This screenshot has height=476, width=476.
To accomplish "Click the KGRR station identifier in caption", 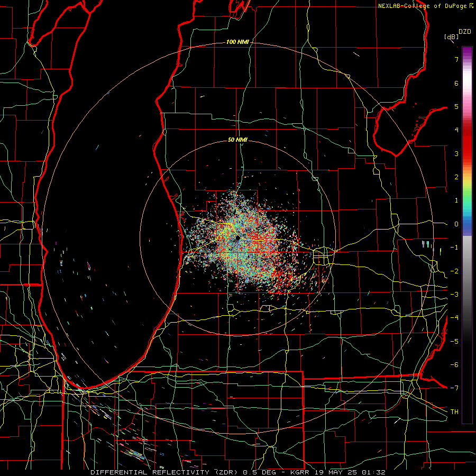I will [x=301, y=472].
